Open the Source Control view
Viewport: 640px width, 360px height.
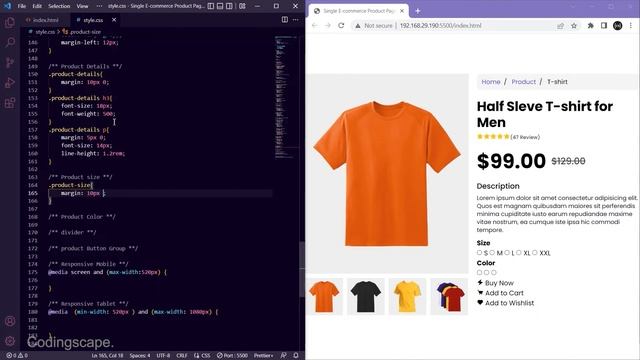(x=10, y=62)
